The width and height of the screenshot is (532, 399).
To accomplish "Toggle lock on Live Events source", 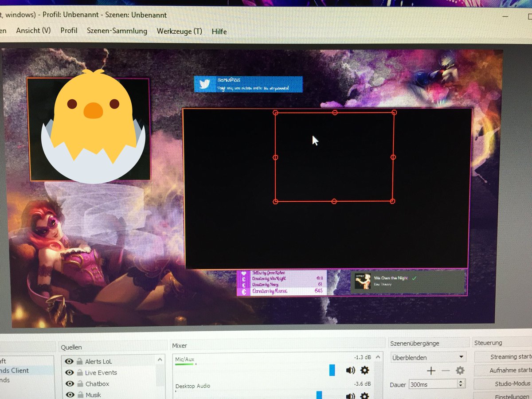I will tap(79, 373).
